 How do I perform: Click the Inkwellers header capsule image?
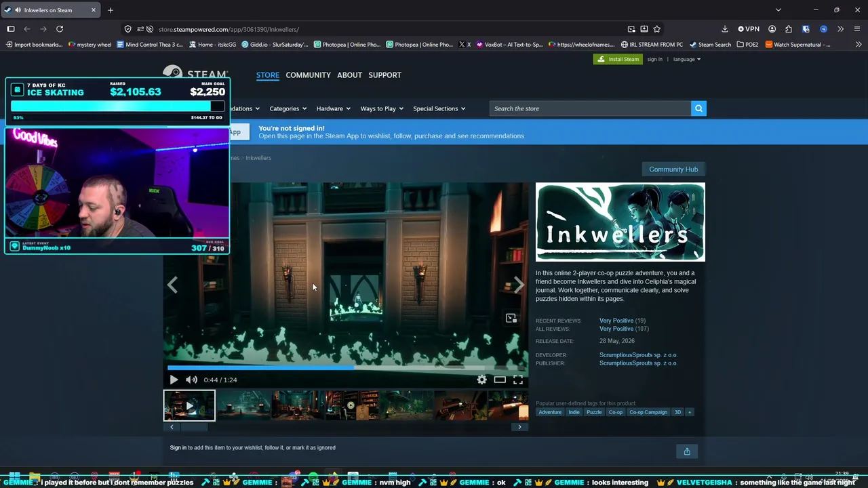(620, 222)
